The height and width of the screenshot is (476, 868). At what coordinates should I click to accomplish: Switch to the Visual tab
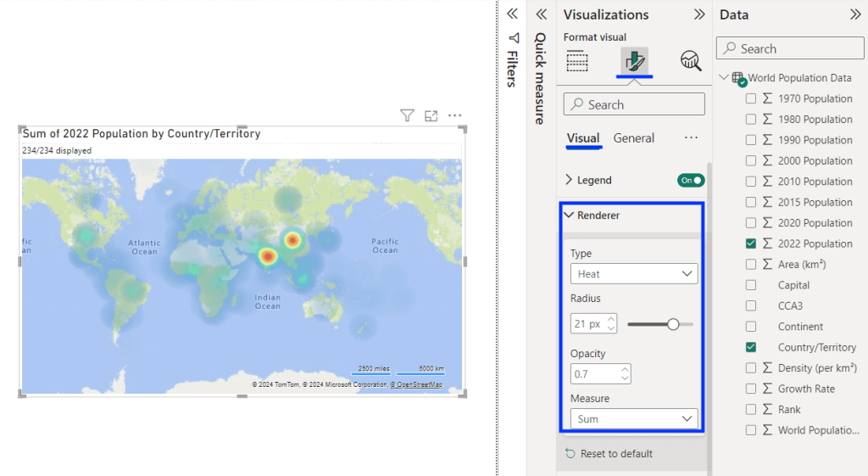tap(583, 138)
